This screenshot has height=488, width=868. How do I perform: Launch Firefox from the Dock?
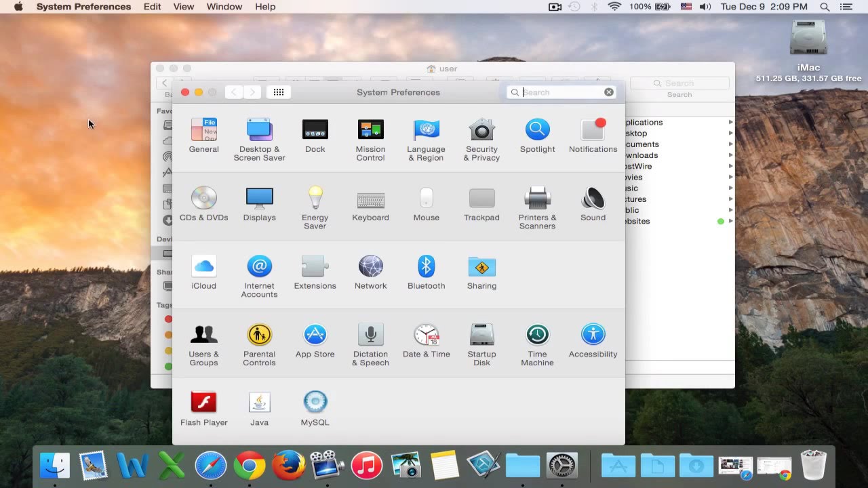point(288,466)
